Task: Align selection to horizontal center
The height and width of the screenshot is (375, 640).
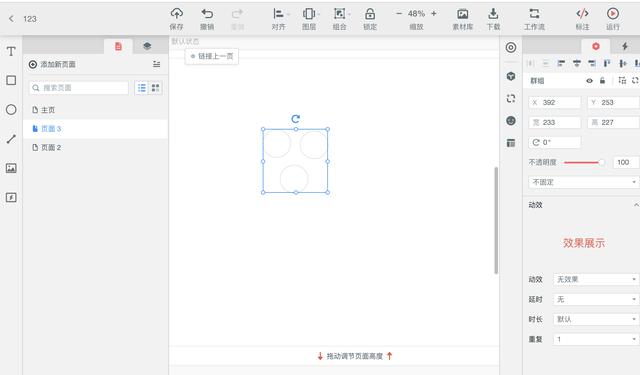Action: [577, 63]
